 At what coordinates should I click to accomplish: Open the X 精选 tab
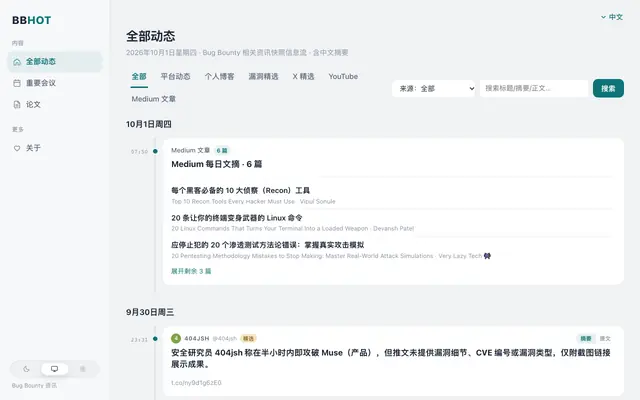pyautogui.click(x=303, y=76)
